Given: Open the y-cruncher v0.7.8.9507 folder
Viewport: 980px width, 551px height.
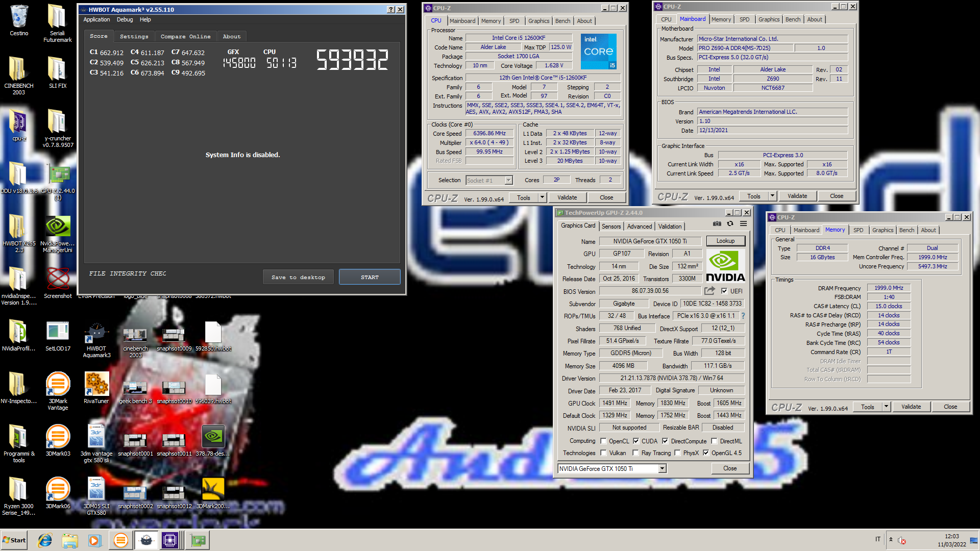Looking at the screenshot, I should (58, 128).
